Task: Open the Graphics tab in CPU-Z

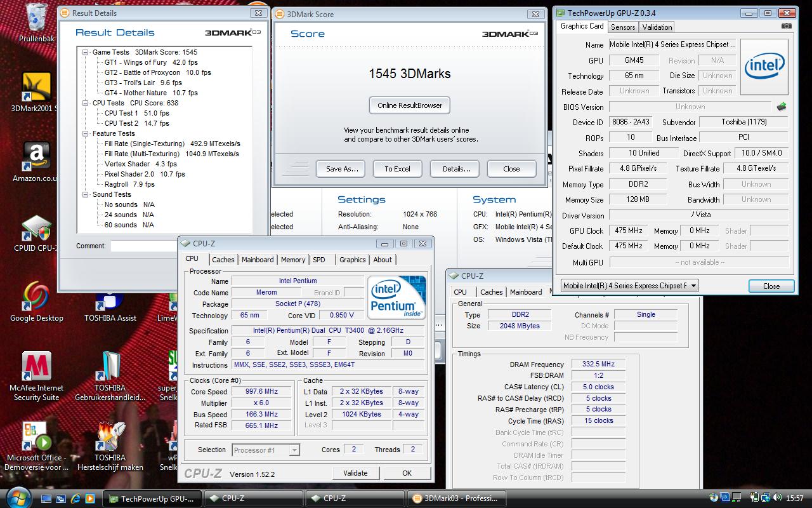Action: [x=353, y=260]
